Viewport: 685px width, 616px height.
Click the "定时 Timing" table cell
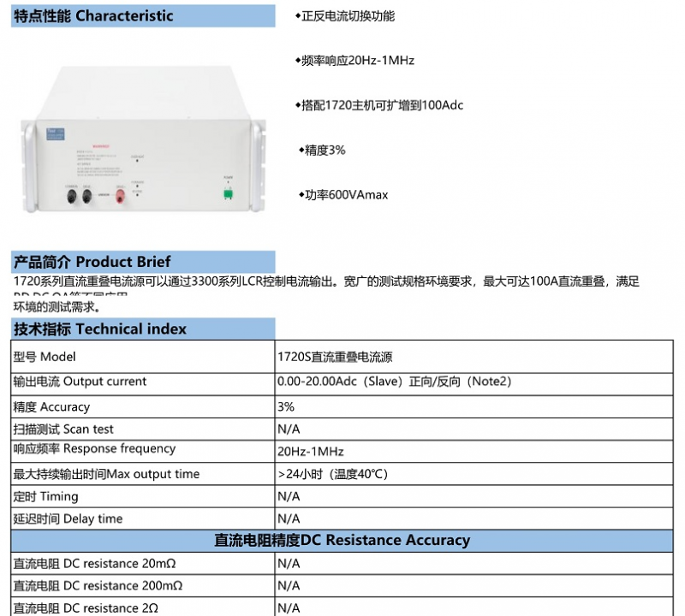143,496
